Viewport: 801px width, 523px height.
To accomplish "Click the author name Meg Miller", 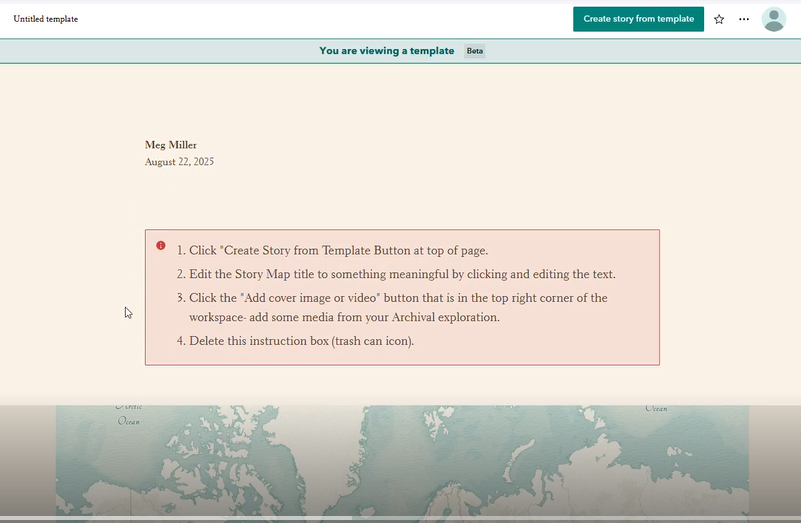I will (171, 145).
